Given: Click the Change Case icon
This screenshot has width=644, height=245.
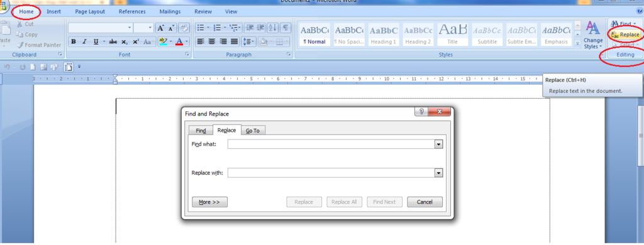Looking at the screenshot, I should [147, 41].
